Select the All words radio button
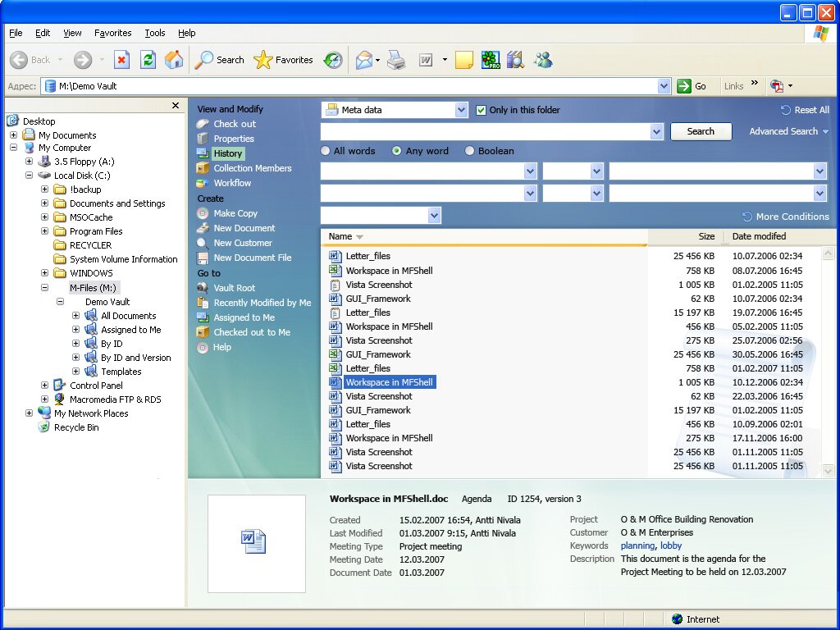This screenshot has width=840, height=630. coord(325,151)
